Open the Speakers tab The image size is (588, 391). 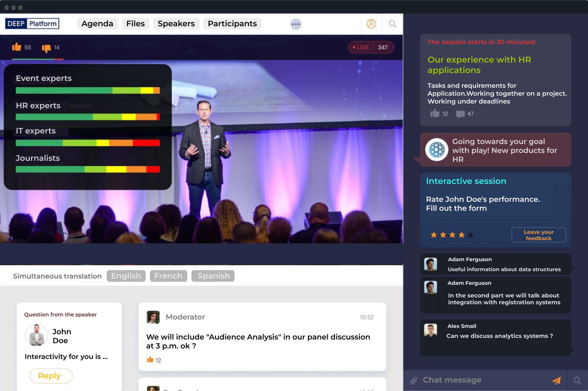[x=176, y=24]
